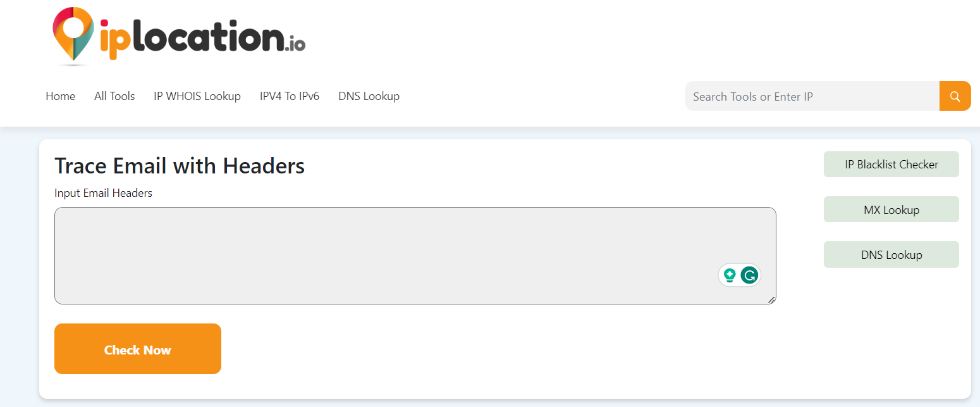Open IP WHOIS Lookup from navigation

(197, 96)
